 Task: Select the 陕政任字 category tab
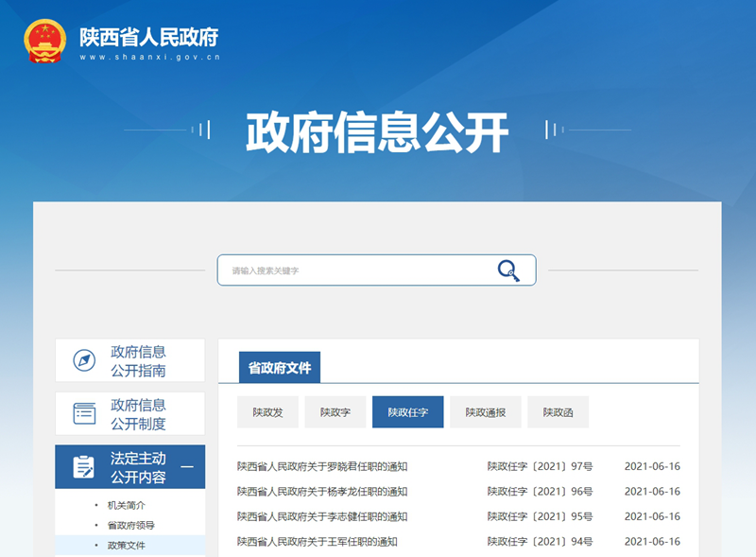coord(408,412)
